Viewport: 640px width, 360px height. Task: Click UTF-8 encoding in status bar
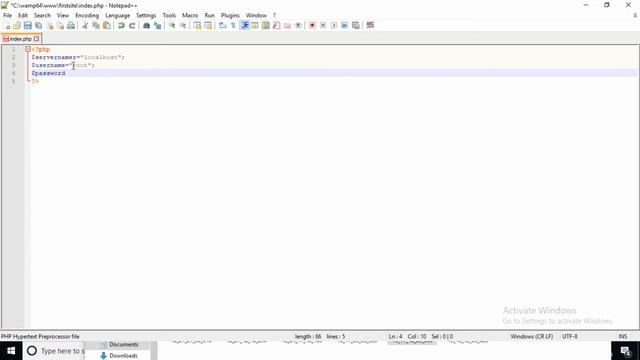(570, 337)
